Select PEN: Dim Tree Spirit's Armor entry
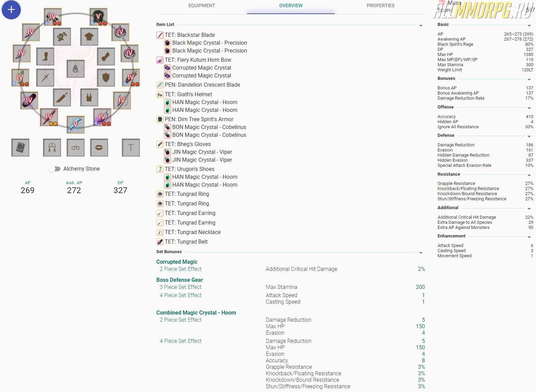The image size is (536, 392). point(199,119)
